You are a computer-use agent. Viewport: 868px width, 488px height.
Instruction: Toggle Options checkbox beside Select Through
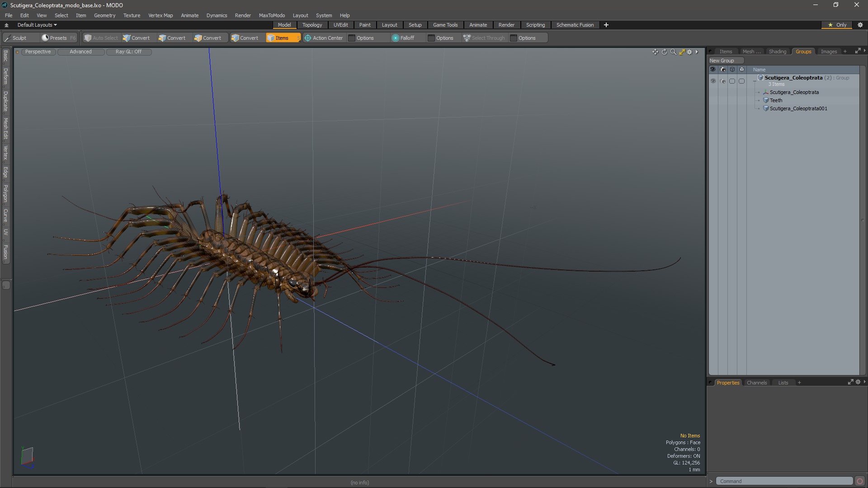[x=514, y=38]
